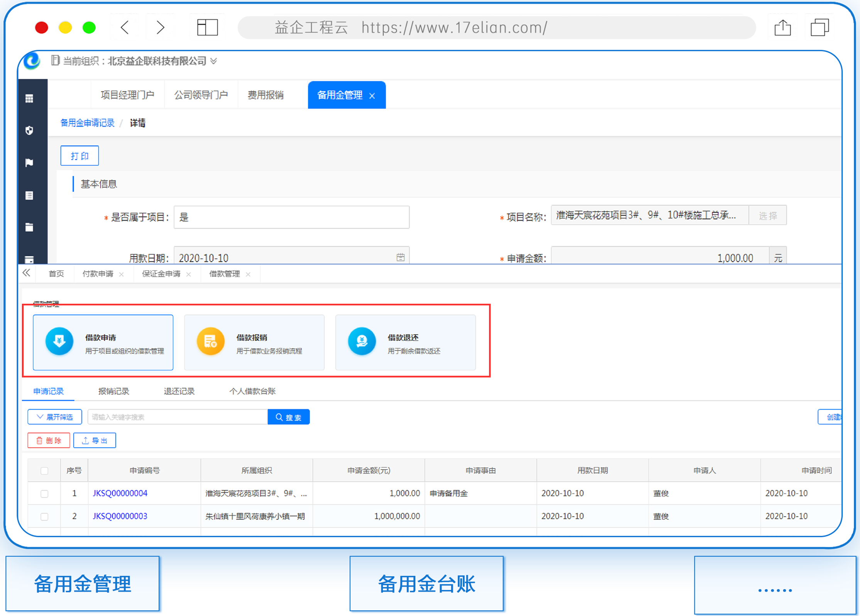The image size is (860, 616).
Task: Click the share icon in browser toolbar
Action: (x=782, y=27)
